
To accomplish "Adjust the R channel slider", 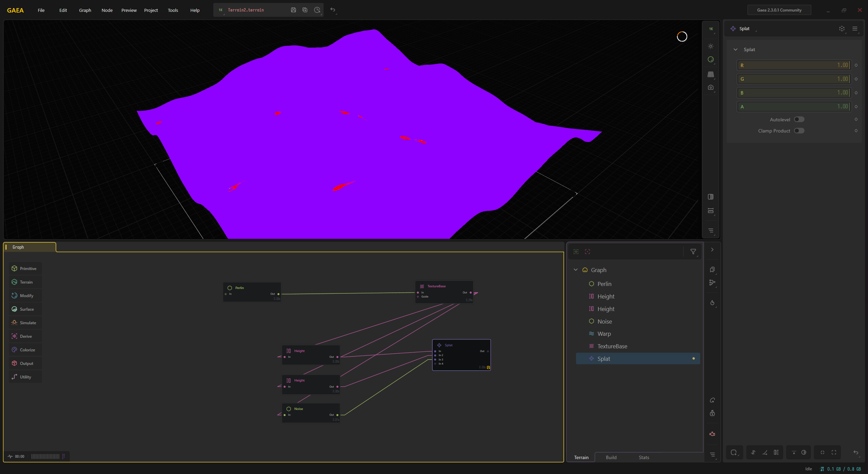I will 794,65.
